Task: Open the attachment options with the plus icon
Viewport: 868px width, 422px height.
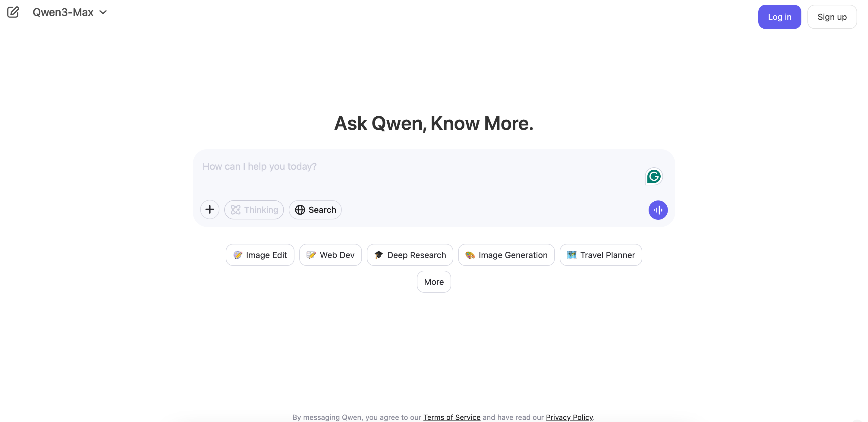Action: pyautogui.click(x=209, y=209)
